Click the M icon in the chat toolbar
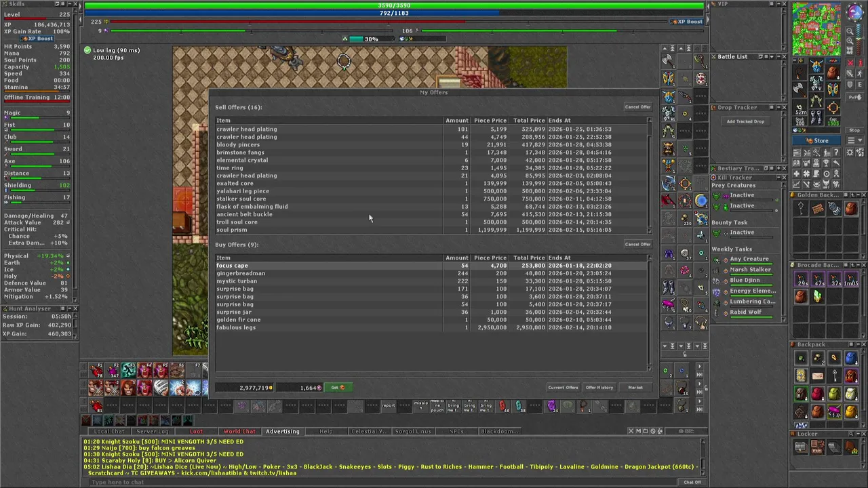The image size is (868, 488). point(638,431)
